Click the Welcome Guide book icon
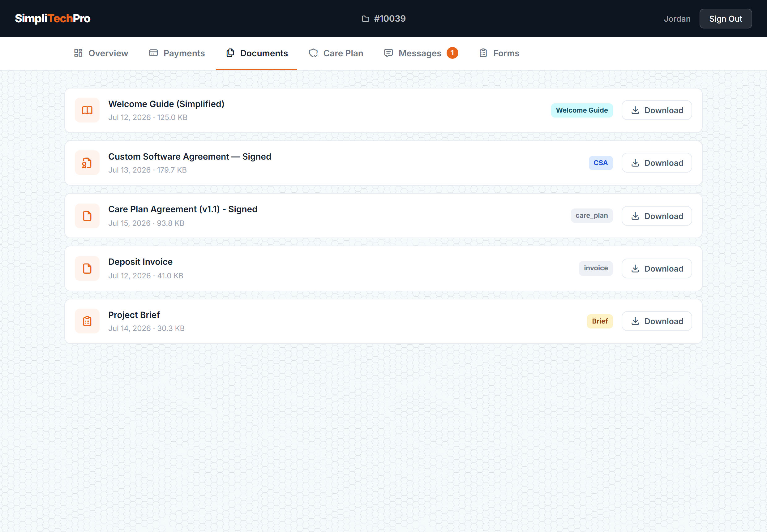This screenshot has width=767, height=532. pos(87,110)
